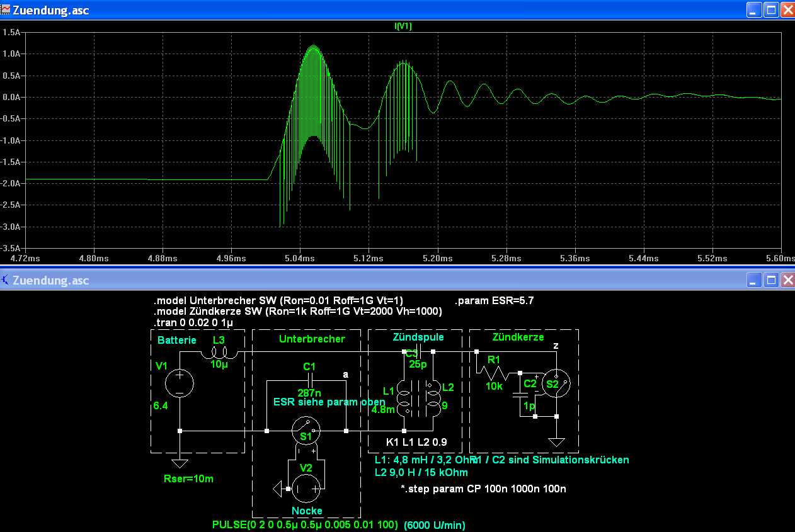
Task: Maximize the waveform plot window
Action: point(771,10)
